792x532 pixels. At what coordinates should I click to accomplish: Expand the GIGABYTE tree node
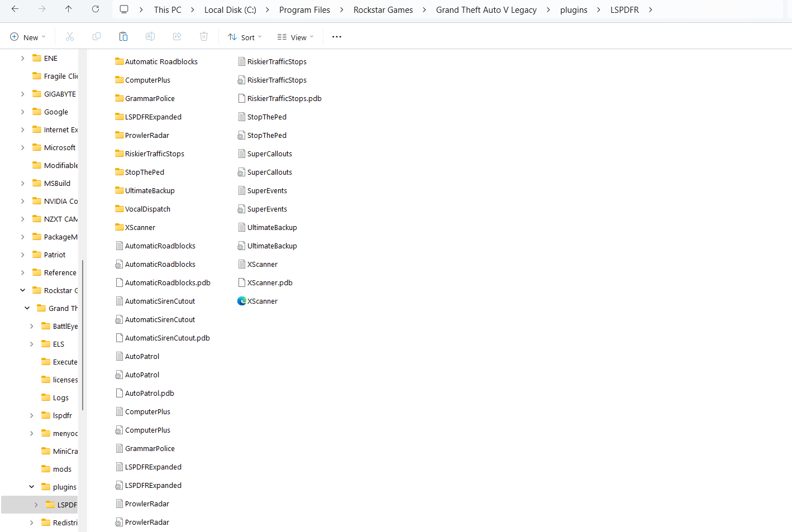click(x=22, y=94)
